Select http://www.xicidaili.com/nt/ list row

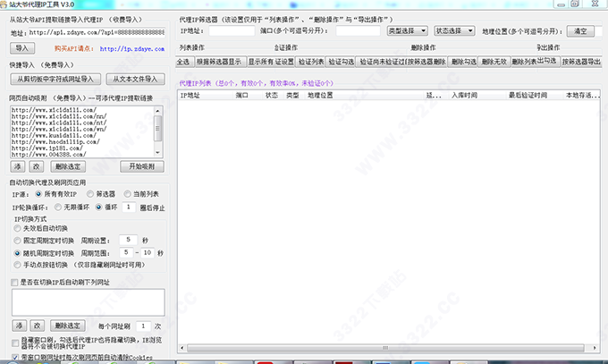pos(58,123)
